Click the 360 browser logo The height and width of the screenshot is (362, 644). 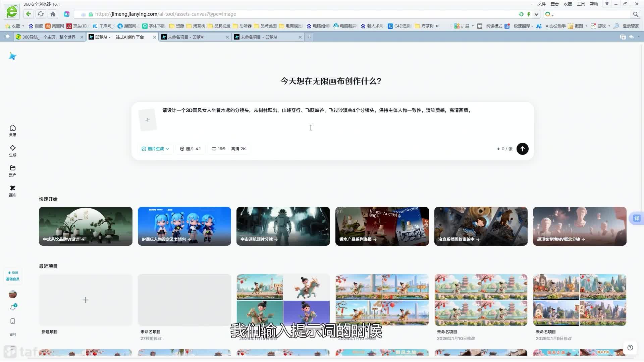(x=12, y=12)
